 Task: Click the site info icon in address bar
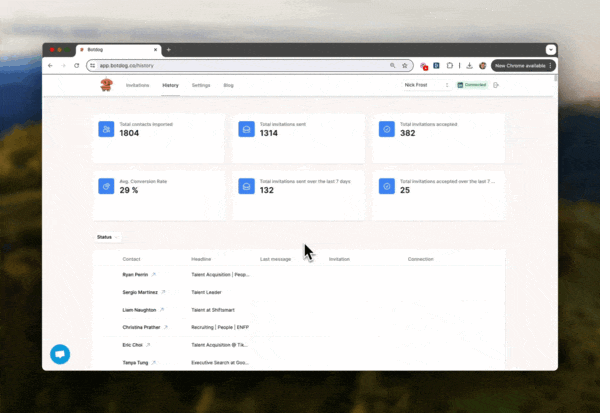point(93,66)
